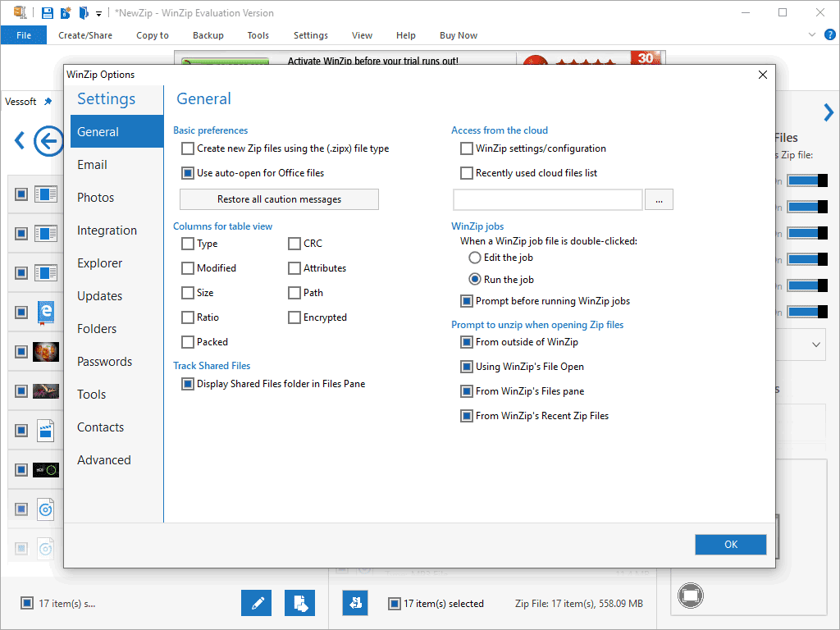The image size is (840, 630).
Task: Click the pencil edit button at the bottom
Action: tap(257, 603)
